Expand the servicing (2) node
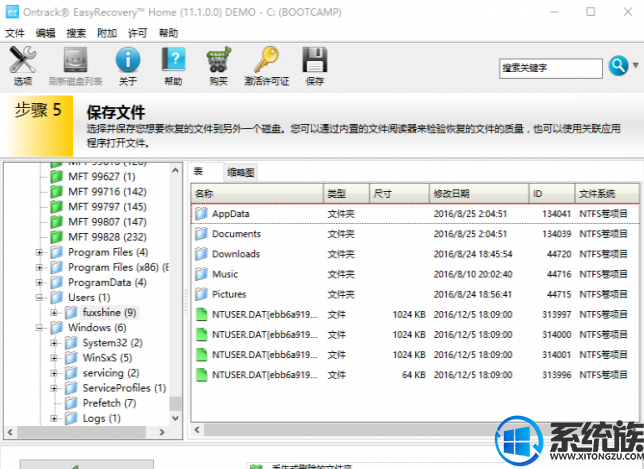The image size is (644, 469). [54, 373]
